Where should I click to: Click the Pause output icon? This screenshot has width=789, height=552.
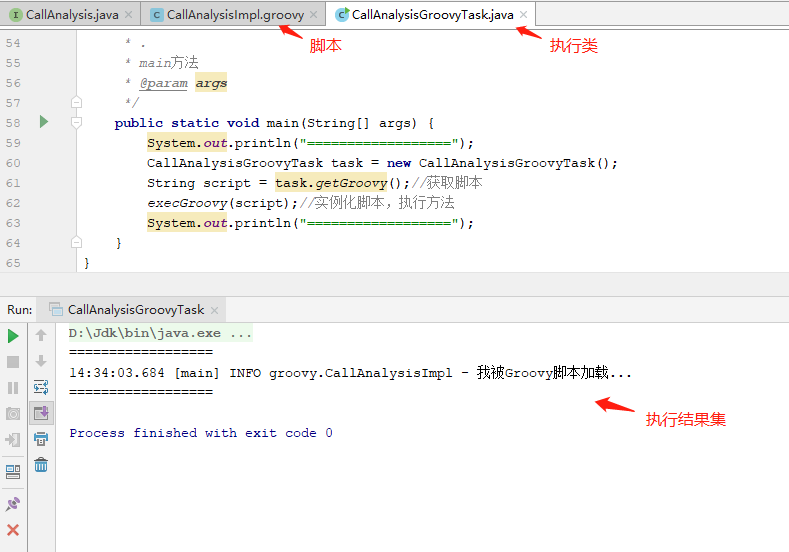click(13, 388)
